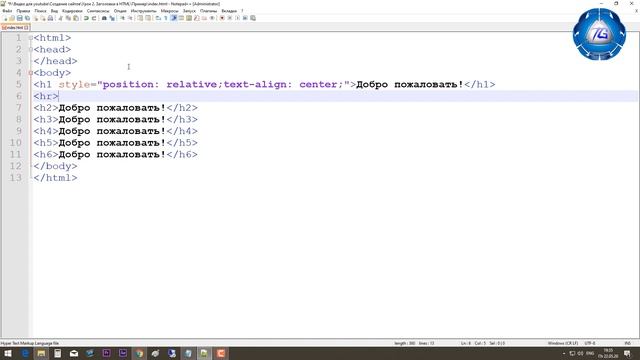Cut selection using toolbar scissors icon

(60, 18)
